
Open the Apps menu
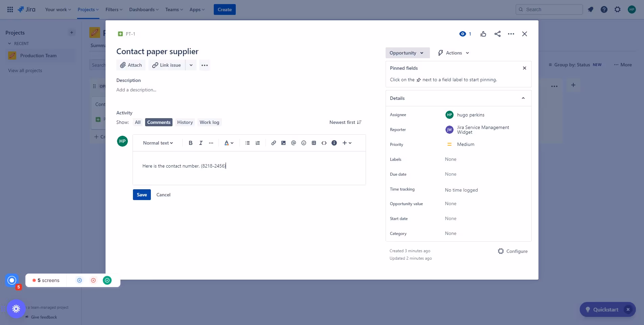point(197,9)
